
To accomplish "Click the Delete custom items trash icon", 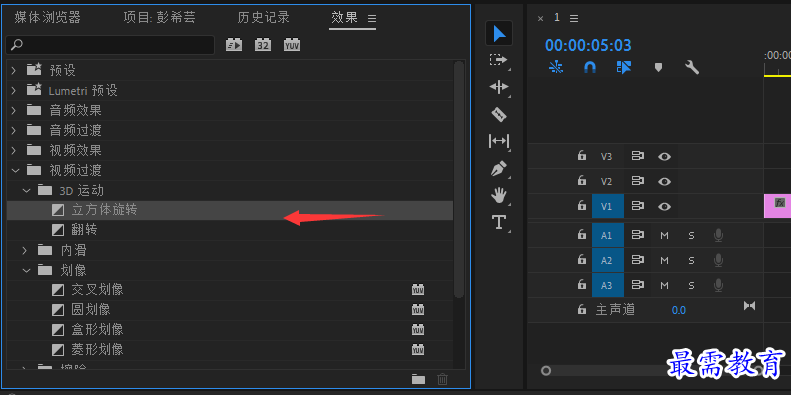I will pyautogui.click(x=442, y=379).
